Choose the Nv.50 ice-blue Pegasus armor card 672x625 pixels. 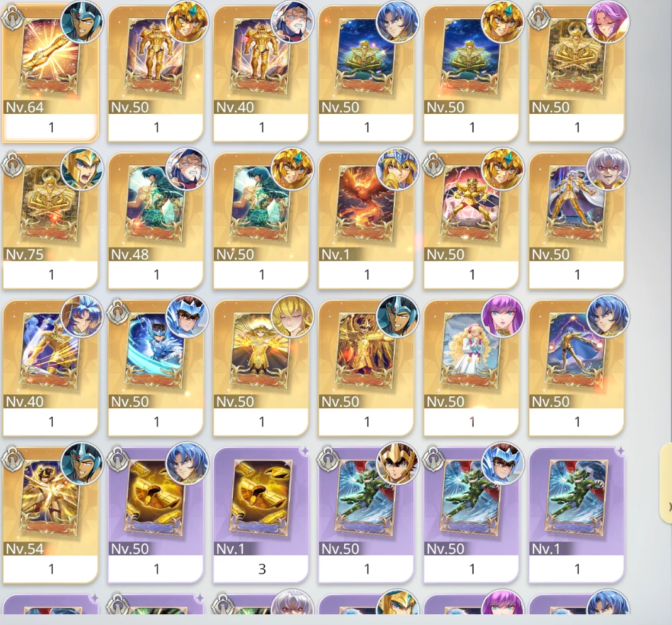pos(155,368)
